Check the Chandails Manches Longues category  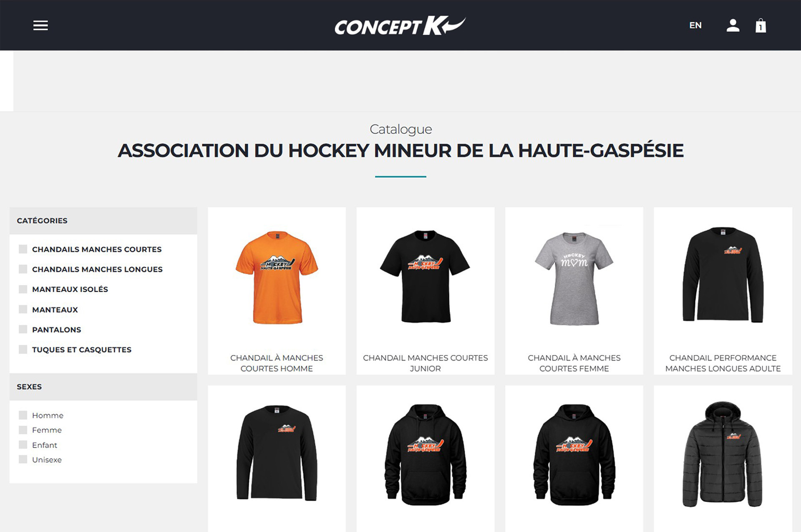[23, 269]
